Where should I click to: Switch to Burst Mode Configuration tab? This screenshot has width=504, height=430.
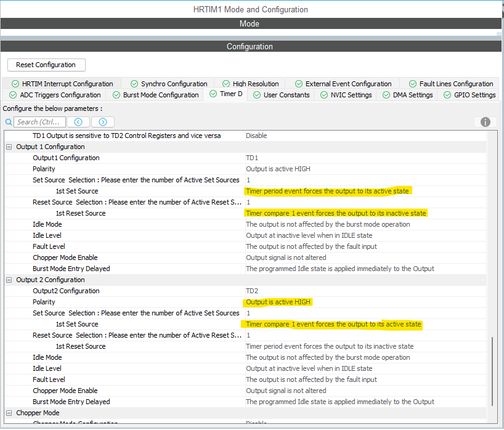(155, 95)
